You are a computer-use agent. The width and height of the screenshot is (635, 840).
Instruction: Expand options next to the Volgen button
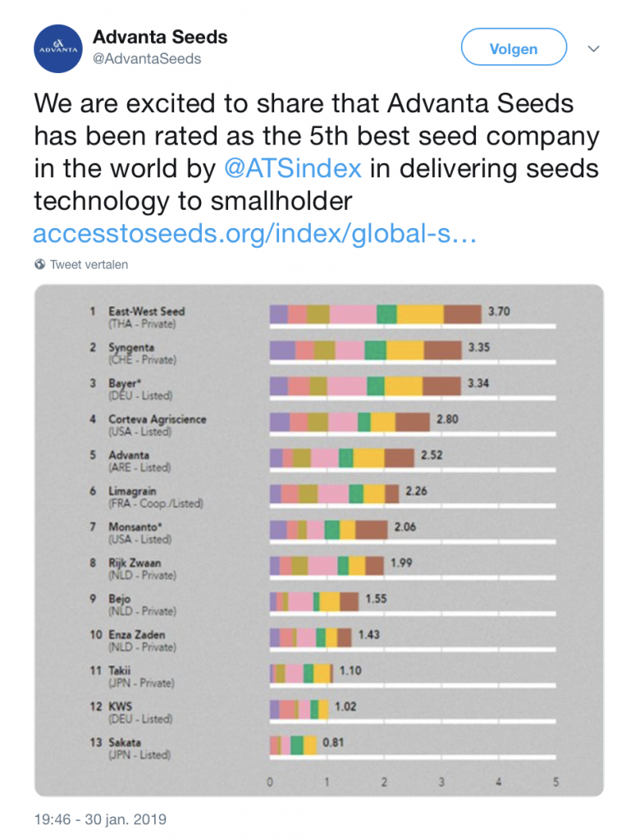pos(593,48)
